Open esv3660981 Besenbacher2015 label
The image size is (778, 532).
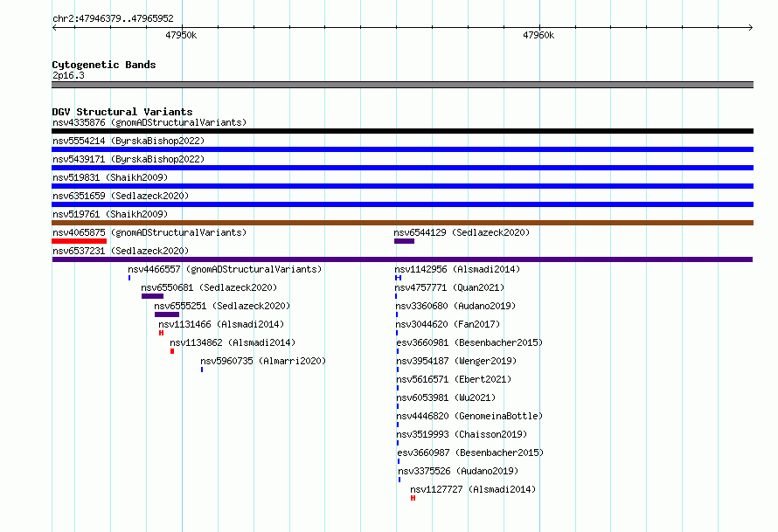click(x=469, y=342)
